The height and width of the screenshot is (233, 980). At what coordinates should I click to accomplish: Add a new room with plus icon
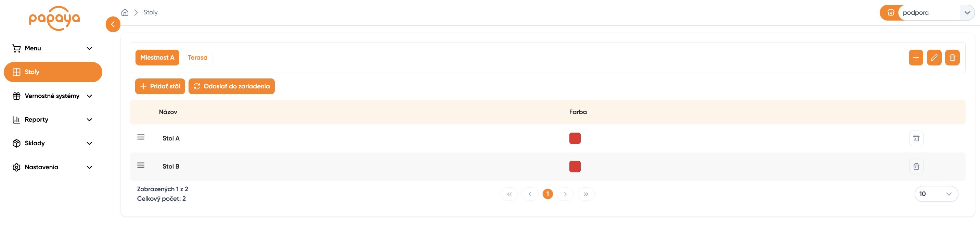coord(916,58)
